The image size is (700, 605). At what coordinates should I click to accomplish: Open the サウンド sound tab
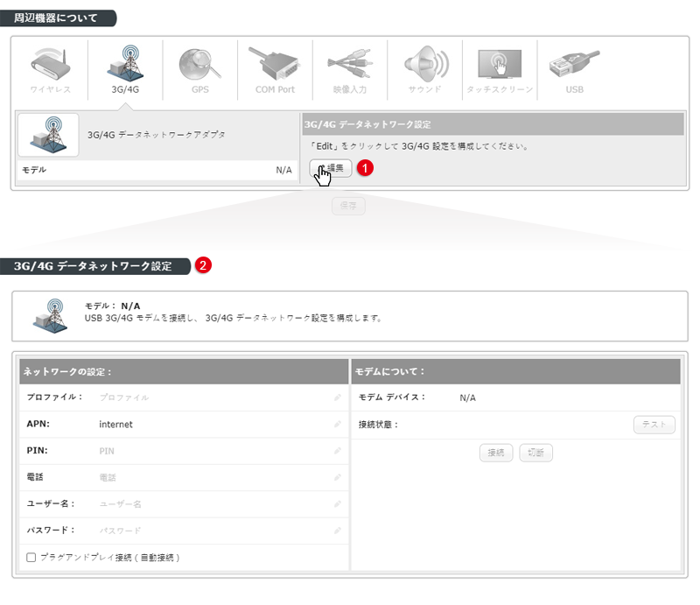point(424,70)
